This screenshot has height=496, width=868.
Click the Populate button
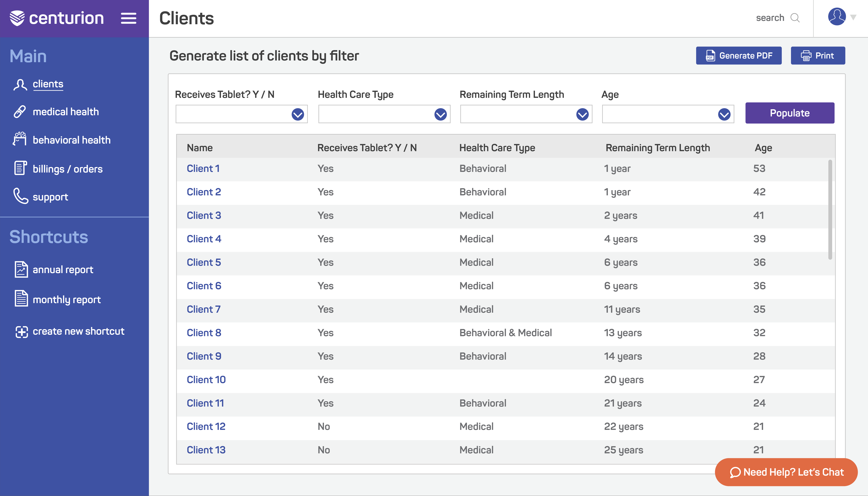[790, 113]
